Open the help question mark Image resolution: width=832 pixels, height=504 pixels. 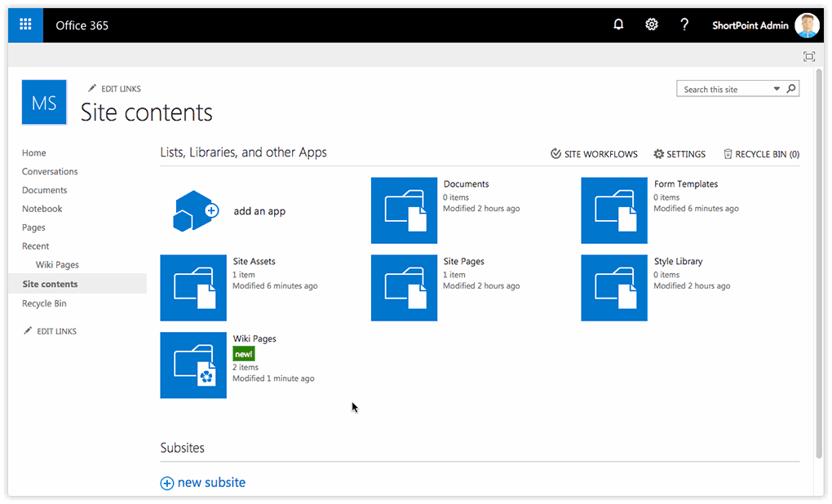684,24
